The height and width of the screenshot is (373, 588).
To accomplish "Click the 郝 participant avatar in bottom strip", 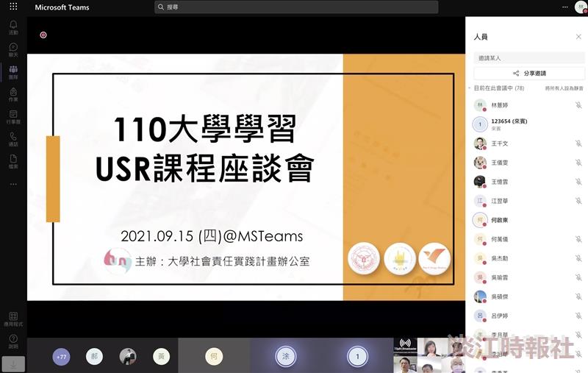I will coord(94,357).
